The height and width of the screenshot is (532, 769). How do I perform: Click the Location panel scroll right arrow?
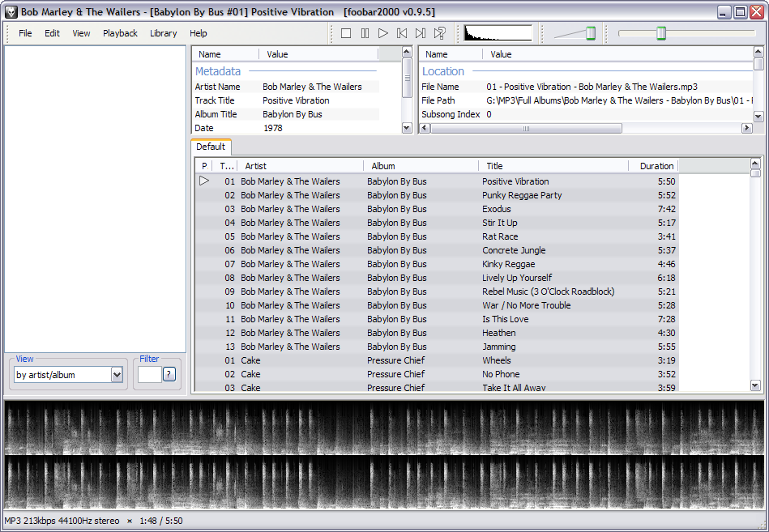pyautogui.click(x=746, y=128)
